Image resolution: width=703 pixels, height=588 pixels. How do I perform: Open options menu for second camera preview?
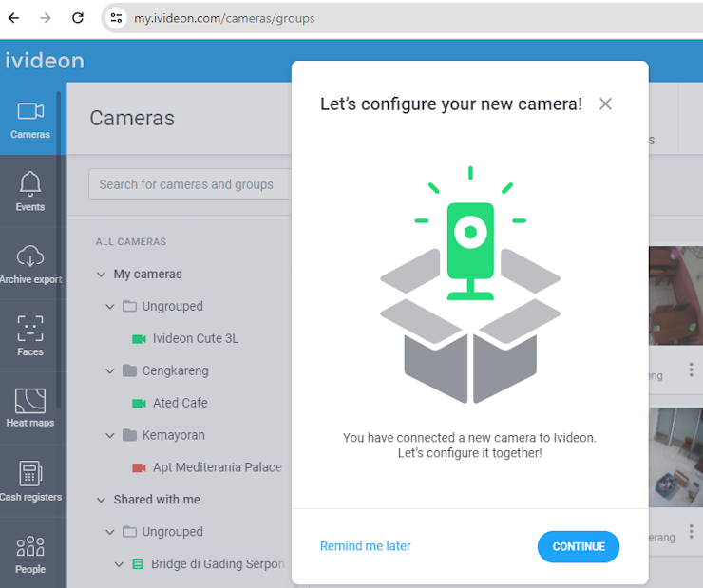click(691, 531)
